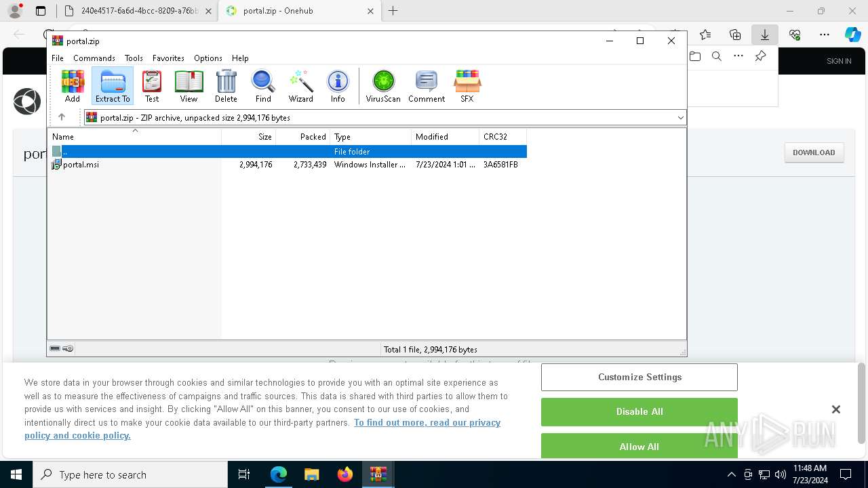The image size is (868, 488).
Task: Show hidden system tray icons
Action: [x=731, y=474]
